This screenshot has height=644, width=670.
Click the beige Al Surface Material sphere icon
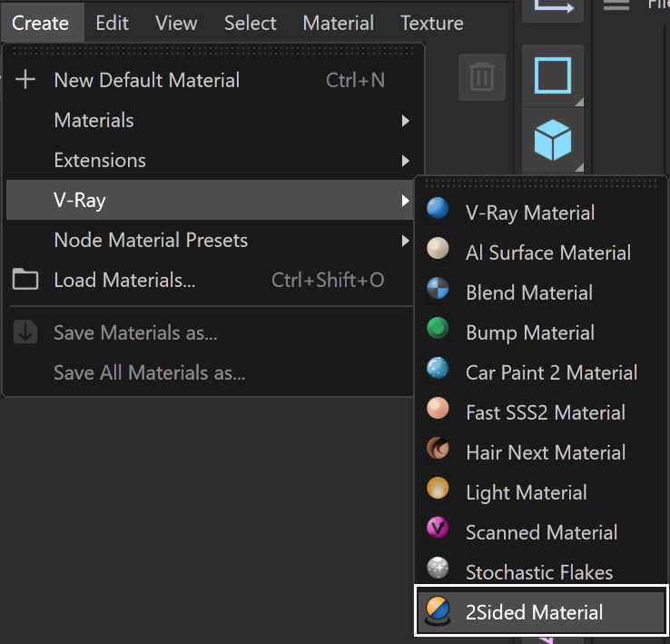438,249
